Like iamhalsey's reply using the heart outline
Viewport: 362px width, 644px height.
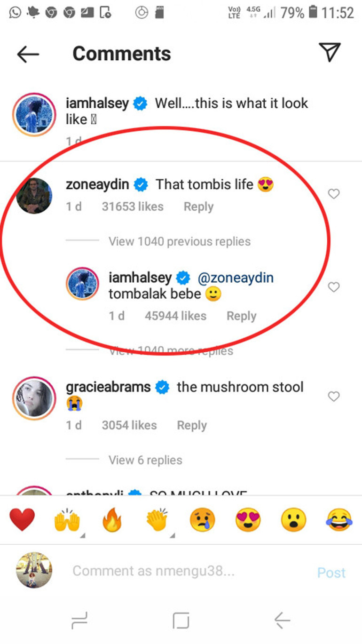tap(334, 287)
